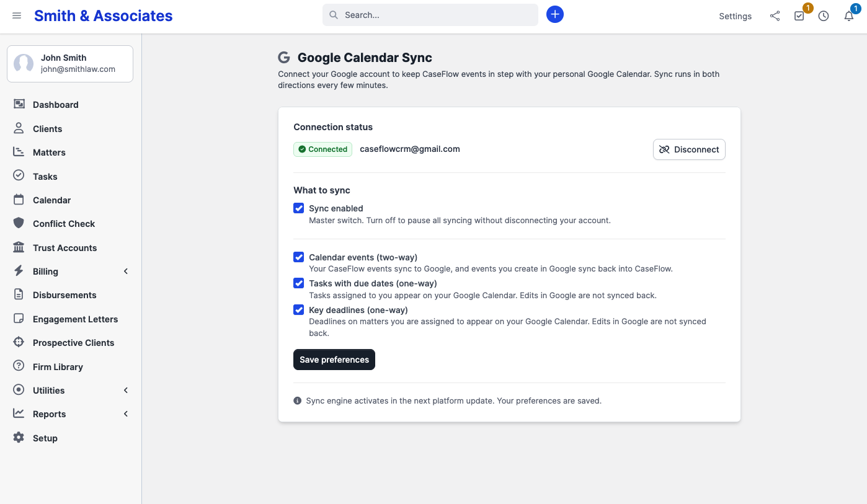Open Settings link in header
Image resolution: width=867 pixels, height=504 pixels.
(736, 16)
